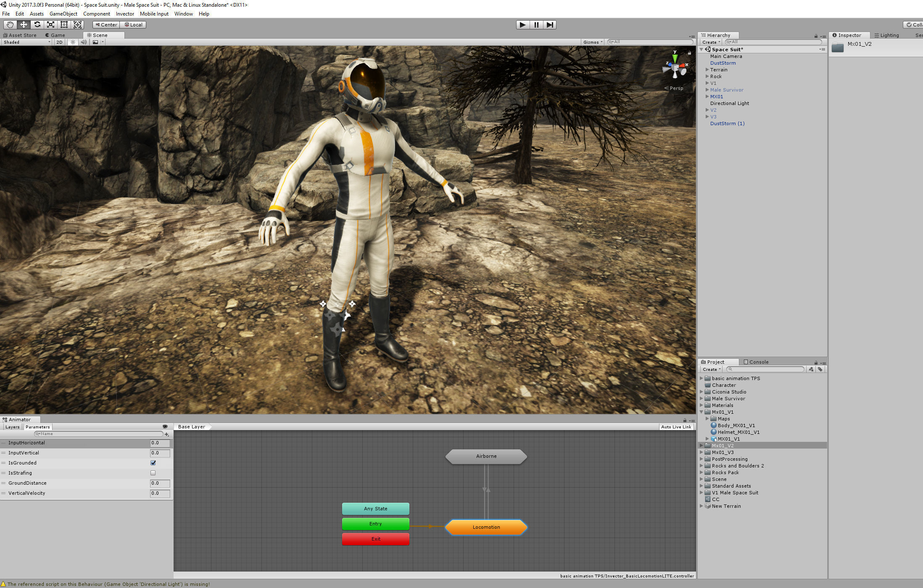The height and width of the screenshot is (588, 923).
Task: Open the Gizmos dropdown
Action: (x=593, y=42)
